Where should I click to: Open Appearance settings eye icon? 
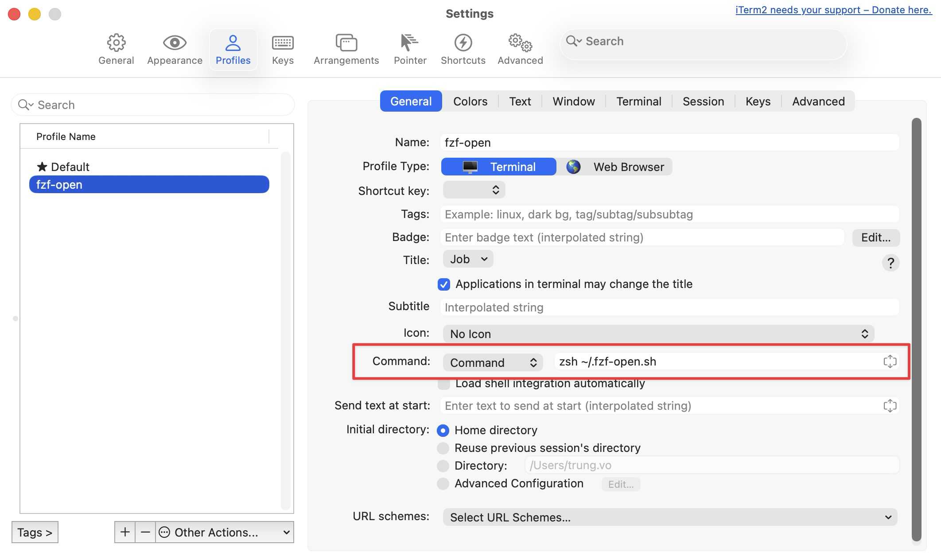[175, 43]
